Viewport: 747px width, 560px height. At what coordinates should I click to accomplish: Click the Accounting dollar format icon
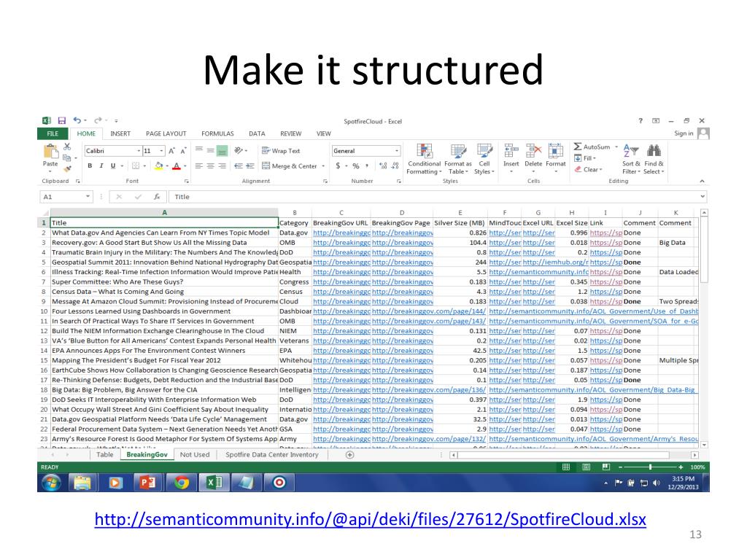click(338, 166)
